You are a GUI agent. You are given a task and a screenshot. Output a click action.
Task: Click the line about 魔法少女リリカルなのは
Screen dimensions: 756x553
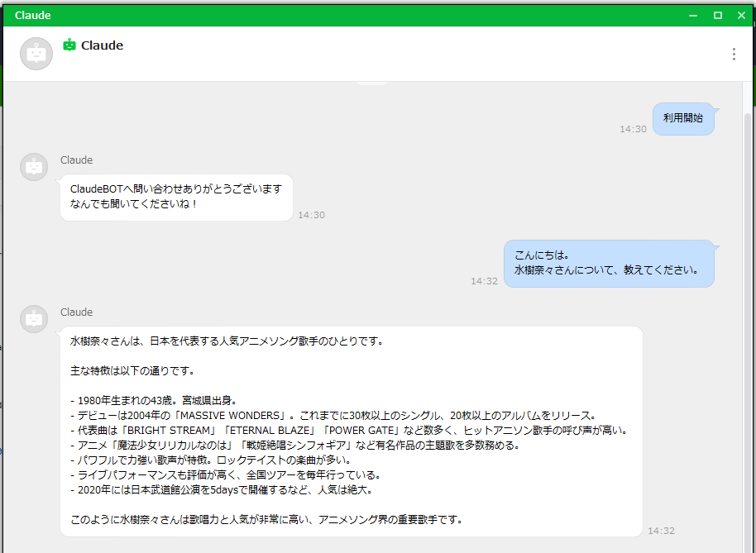(295, 445)
